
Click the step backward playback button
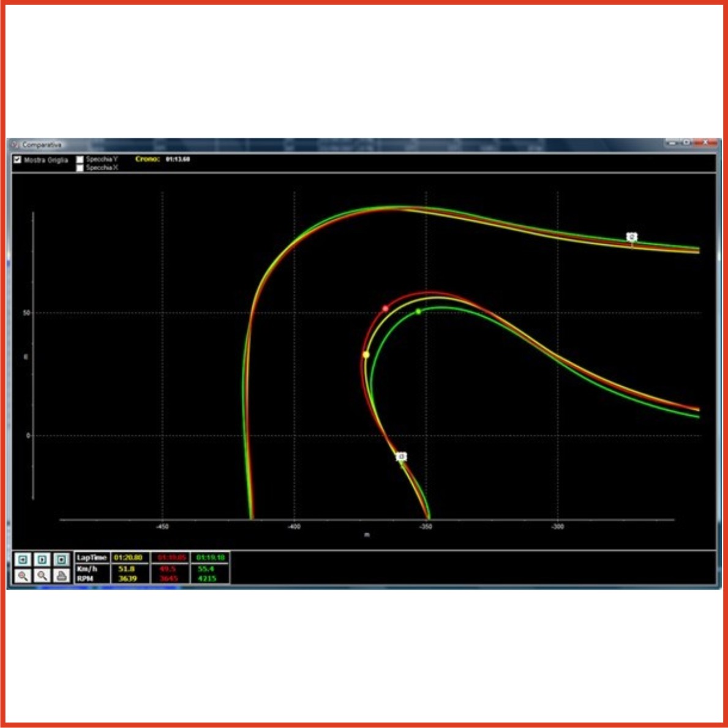(23, 560)
